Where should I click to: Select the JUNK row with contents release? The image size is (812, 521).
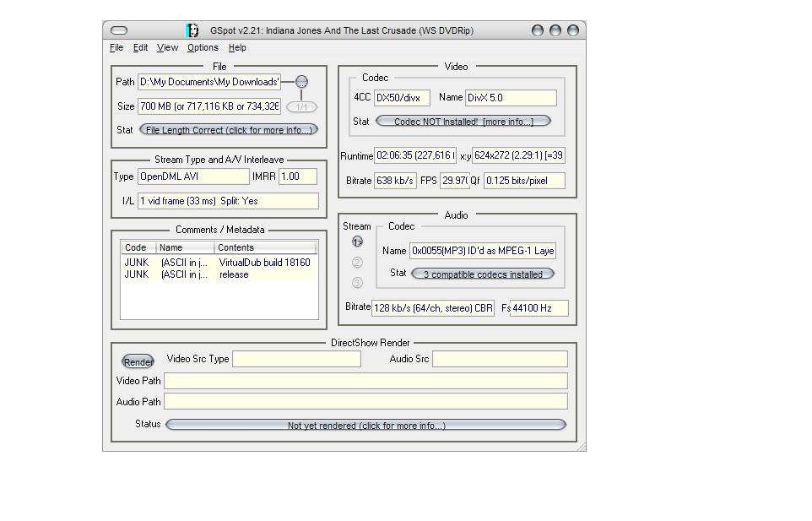click(219, 274)
